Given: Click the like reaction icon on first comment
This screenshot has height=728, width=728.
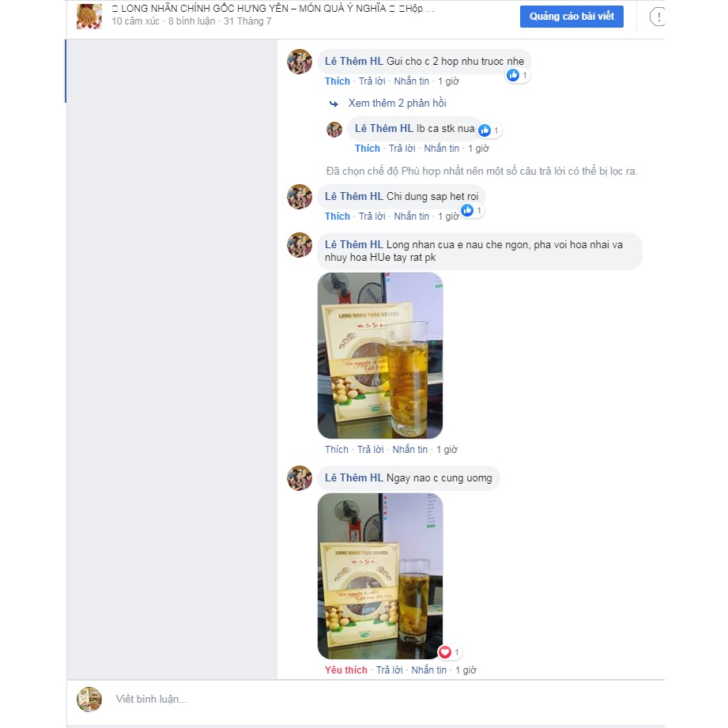Looking at the screenshot, I should [512, 75].
